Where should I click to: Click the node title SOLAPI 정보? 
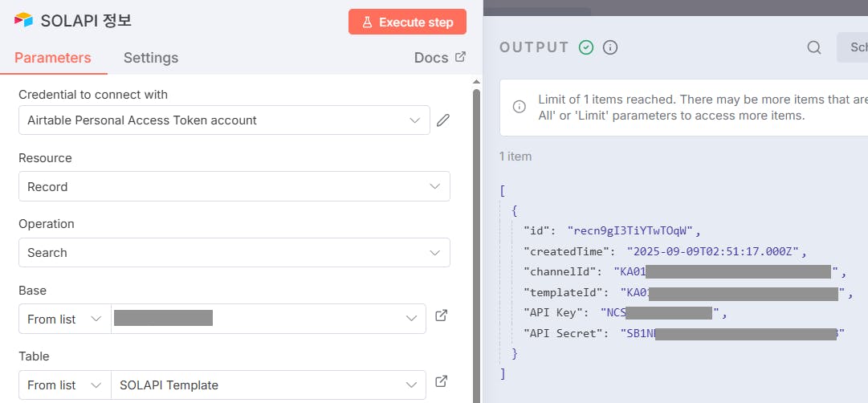(87, 21)
